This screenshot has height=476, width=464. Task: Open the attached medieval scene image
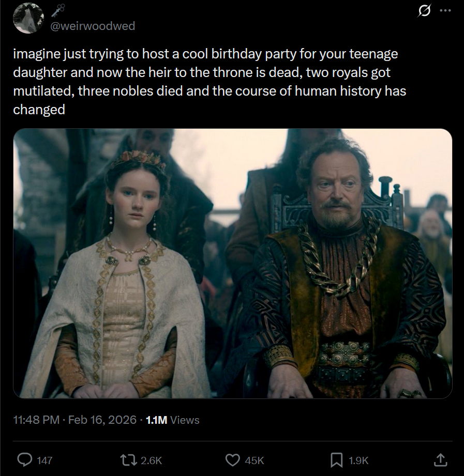pos(232,264)
